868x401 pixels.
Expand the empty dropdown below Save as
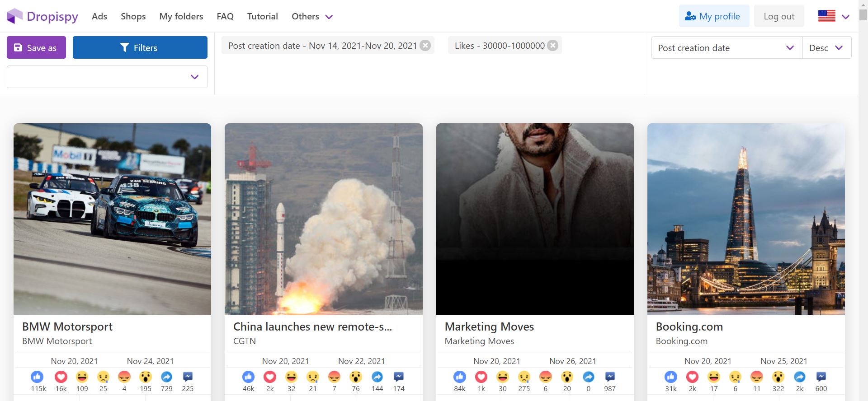click(107, 77)
